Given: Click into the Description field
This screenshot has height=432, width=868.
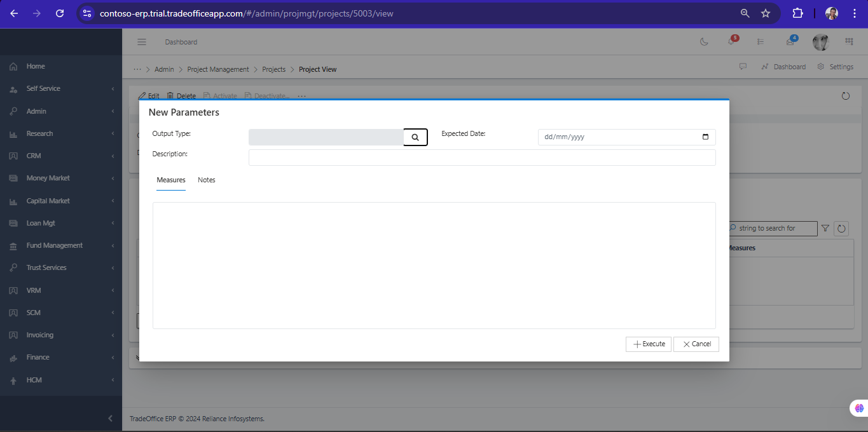Looking at the screenshot, I should tap(481, 158).
